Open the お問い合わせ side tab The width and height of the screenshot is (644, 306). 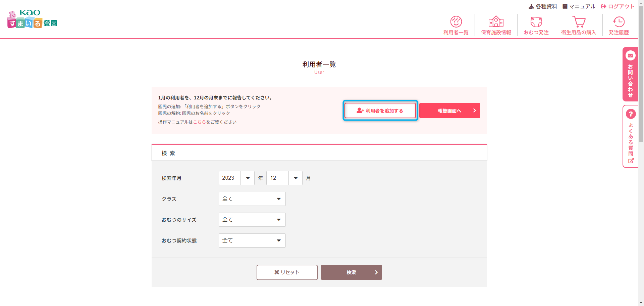point(631,74)
